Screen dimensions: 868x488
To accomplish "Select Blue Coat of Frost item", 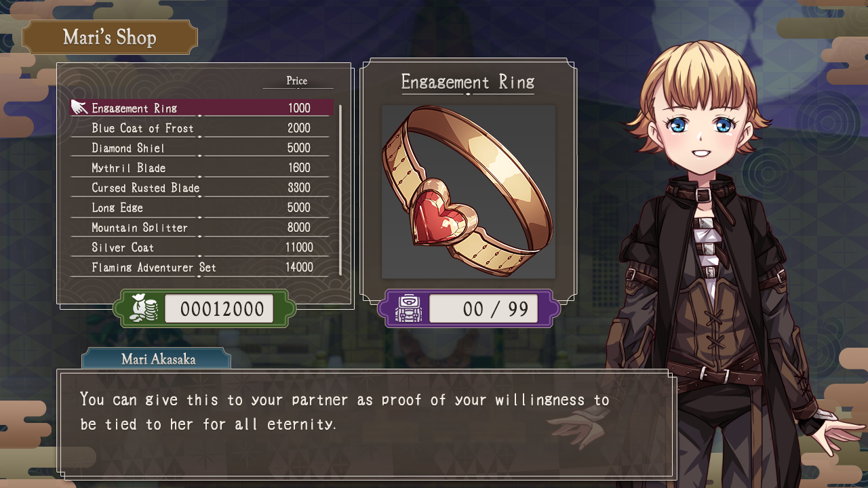I will click(202, 127).
